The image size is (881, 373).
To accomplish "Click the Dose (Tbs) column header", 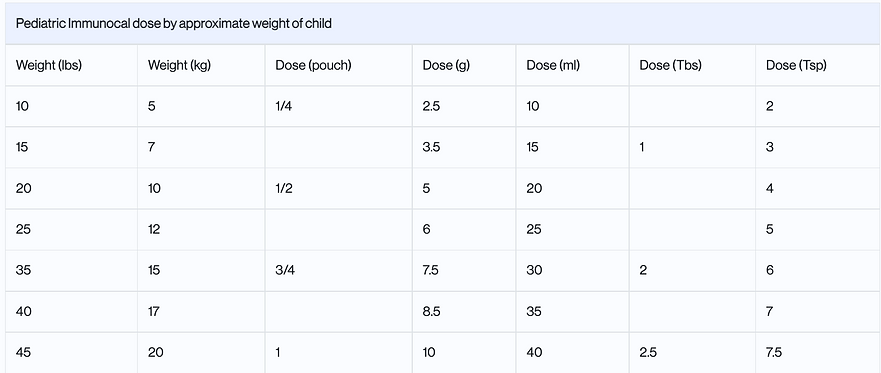I will click(670, 65).
